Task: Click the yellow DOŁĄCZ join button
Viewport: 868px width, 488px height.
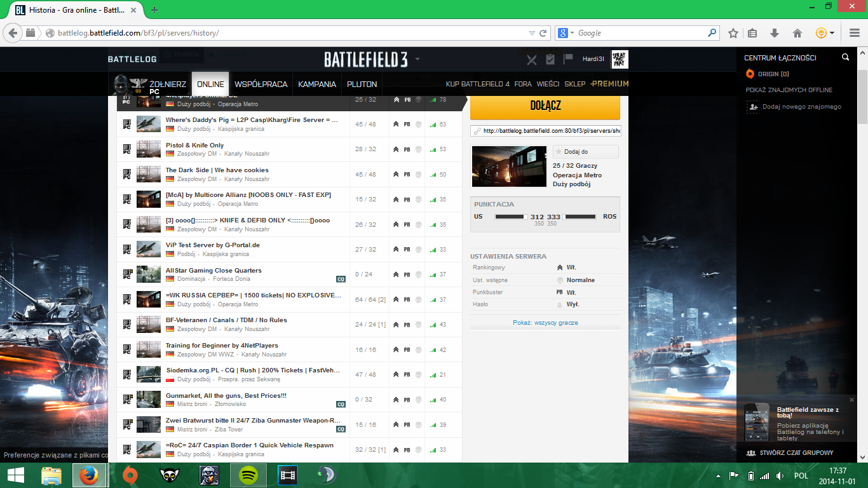Action: coord(545,106)
